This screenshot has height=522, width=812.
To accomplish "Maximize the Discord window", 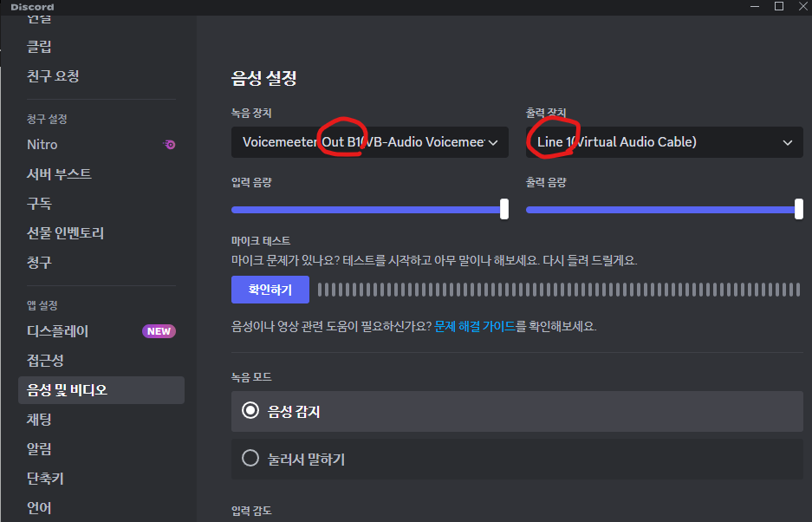I will [x=779, y=6].
